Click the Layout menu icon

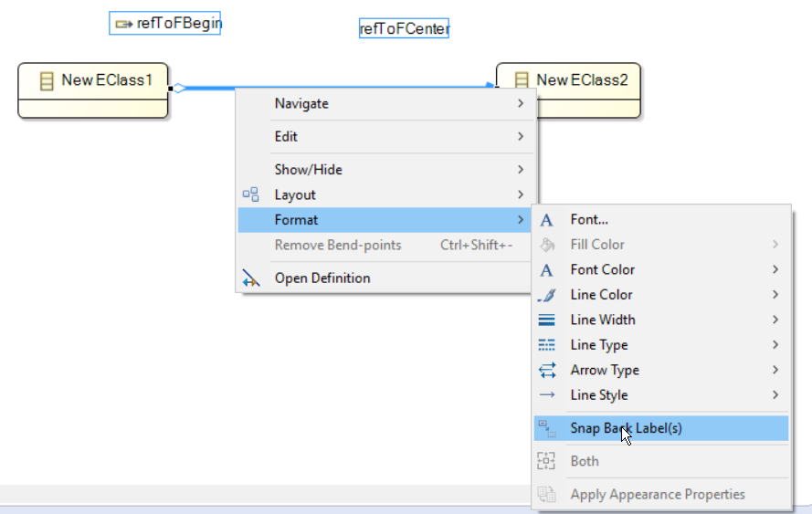tap(250, 194)
